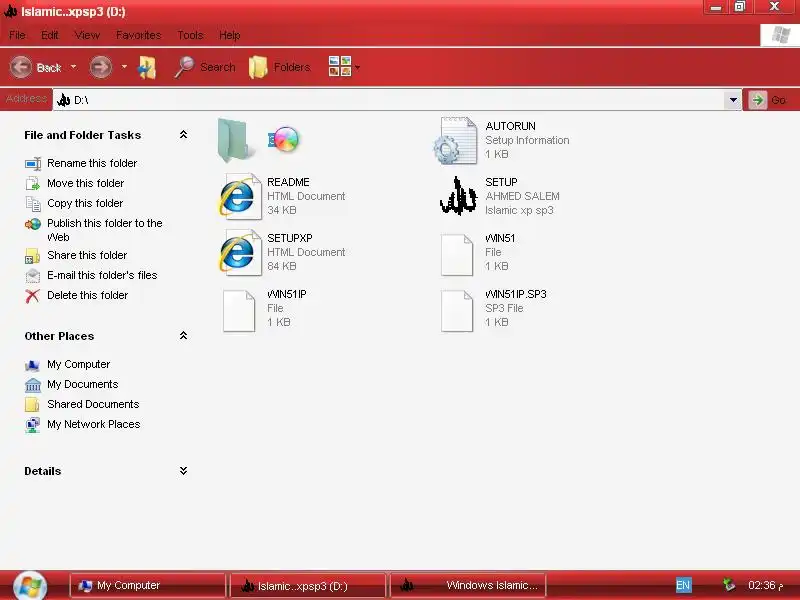
Task: Collapse the Other Places panel
Action: tap(183, 336)
